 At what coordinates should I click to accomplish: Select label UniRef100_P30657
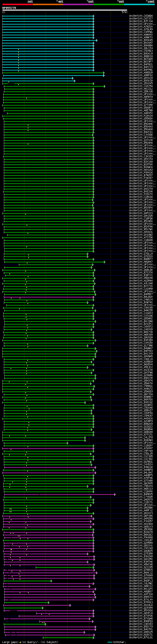point(141,521)
